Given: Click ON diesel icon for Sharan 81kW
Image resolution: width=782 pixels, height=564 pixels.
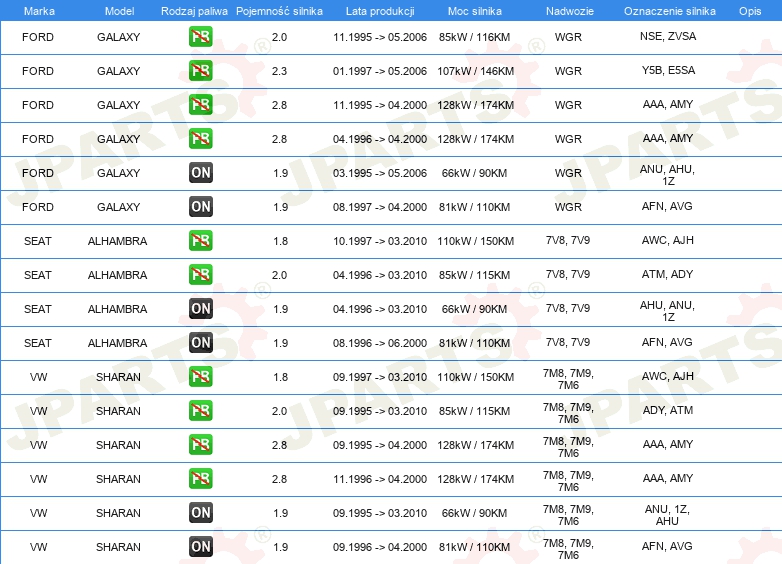Looking at the screenshot, I should [200, 547].
